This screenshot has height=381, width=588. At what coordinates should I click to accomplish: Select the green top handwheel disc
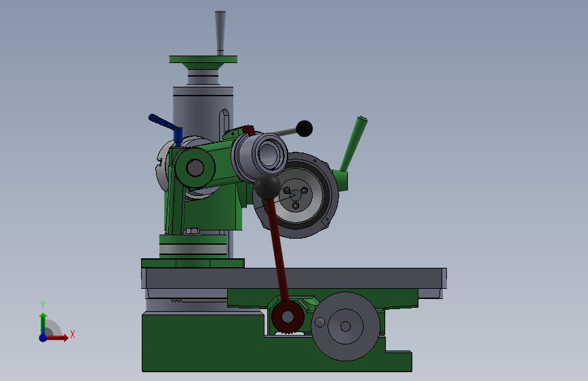tap(203, 59)
